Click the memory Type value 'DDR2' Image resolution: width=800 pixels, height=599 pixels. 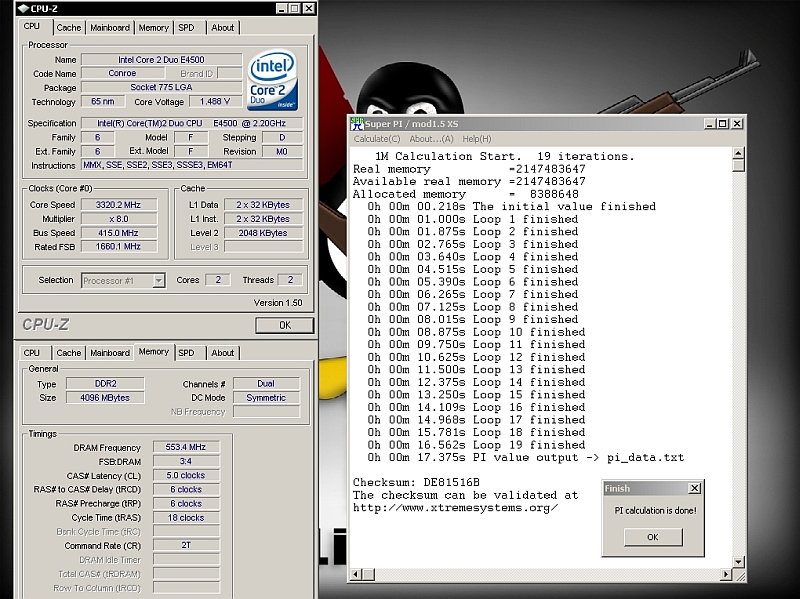pos(105,384)
